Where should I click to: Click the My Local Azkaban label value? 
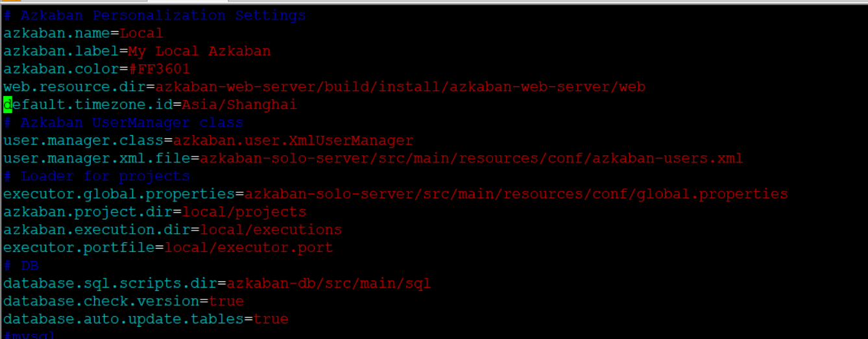(199, 51)
